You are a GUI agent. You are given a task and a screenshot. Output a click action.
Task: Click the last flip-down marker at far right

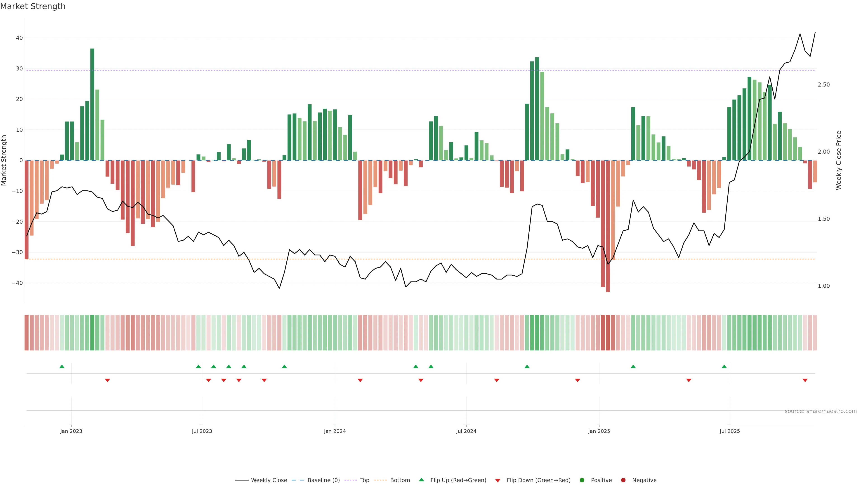(x=805, y=380)
